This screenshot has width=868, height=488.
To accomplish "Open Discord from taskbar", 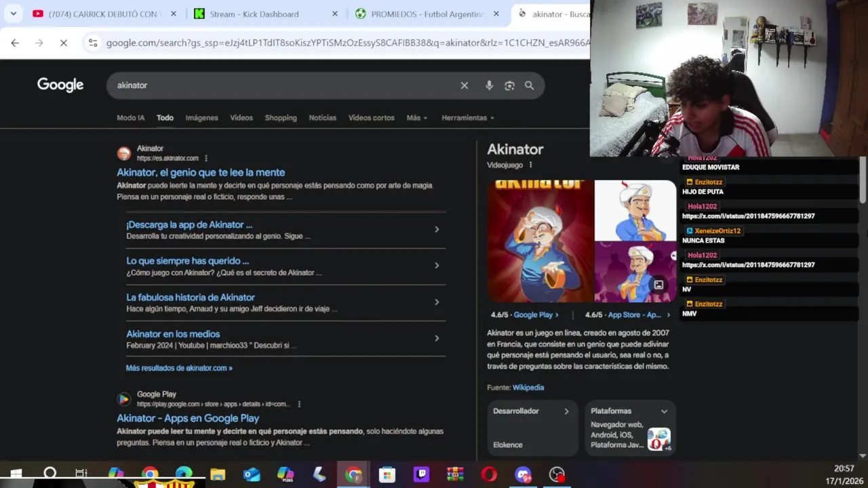I will [523, 474].
